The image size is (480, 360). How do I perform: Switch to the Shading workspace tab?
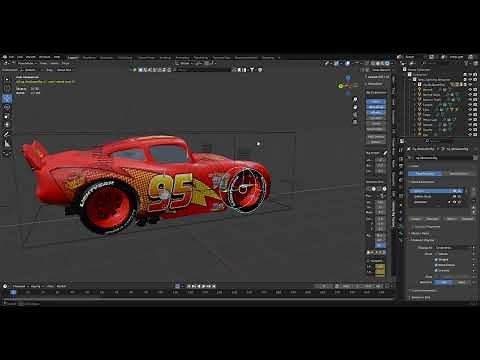(165, 57)
